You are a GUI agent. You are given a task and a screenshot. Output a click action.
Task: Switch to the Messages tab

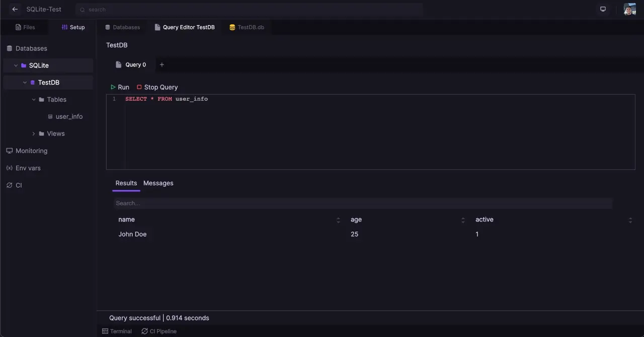[158, 183]
